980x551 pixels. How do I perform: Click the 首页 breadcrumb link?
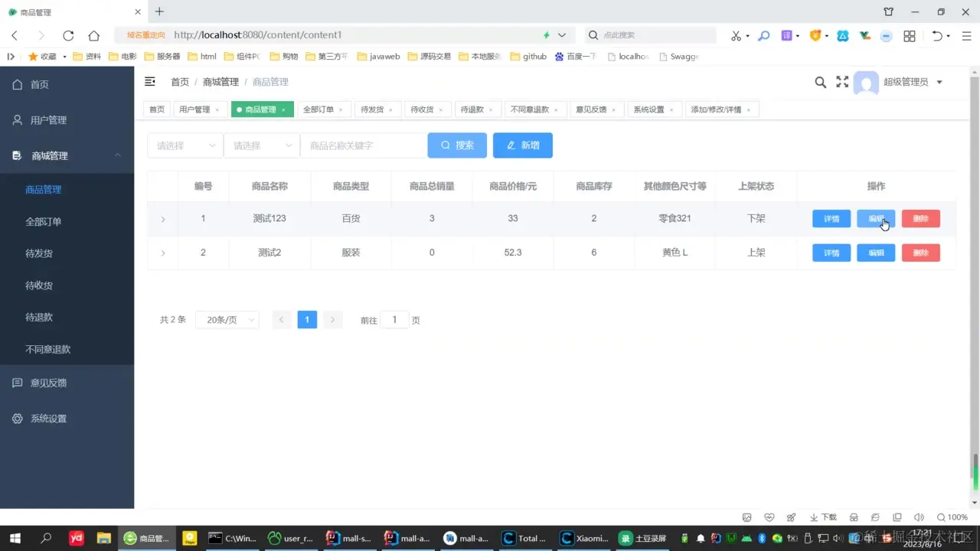pos(180,82)
